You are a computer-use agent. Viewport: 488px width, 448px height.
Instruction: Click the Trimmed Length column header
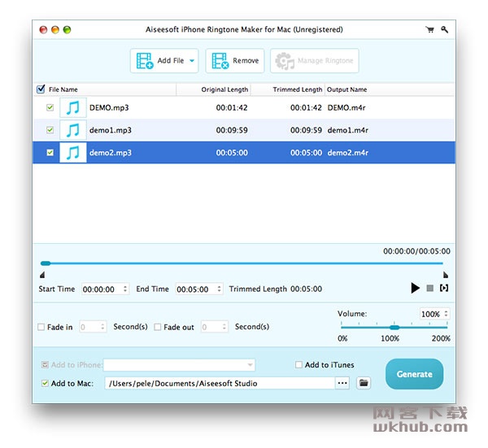[x=298, y=89]
